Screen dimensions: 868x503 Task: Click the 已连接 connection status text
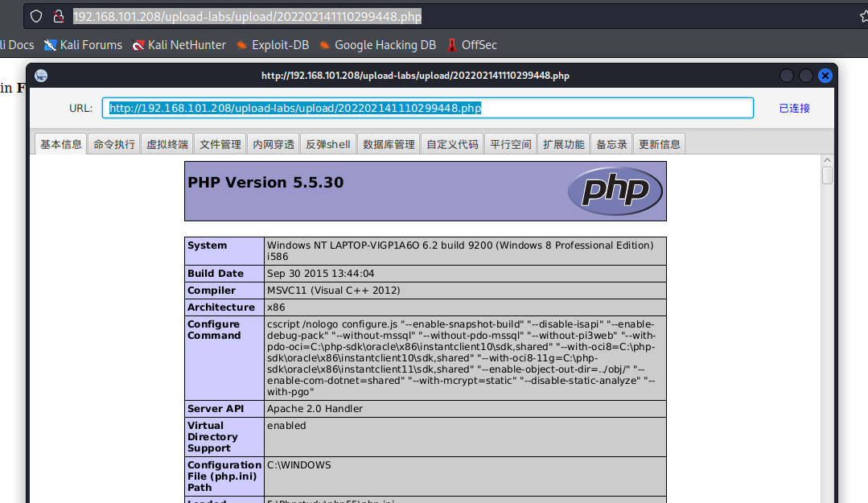pos(794,108)
